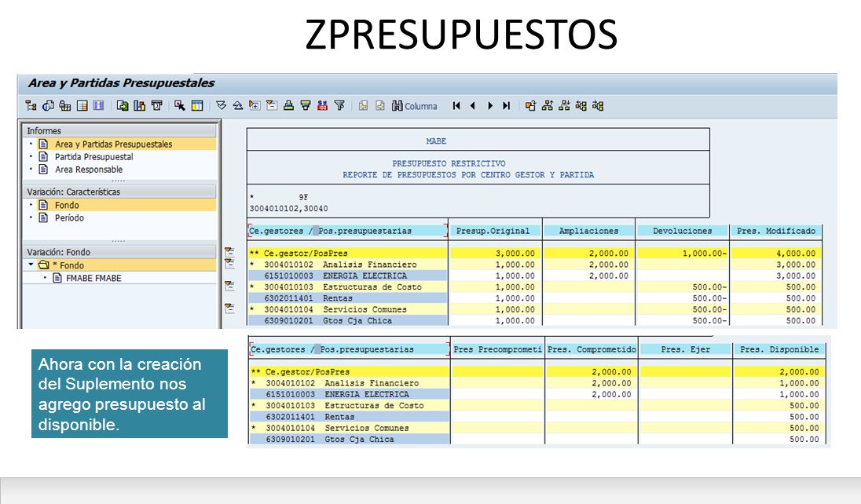This screenshot has height=504, width=861.
Task: Select Período characteristic
Action: coord(69,218)
